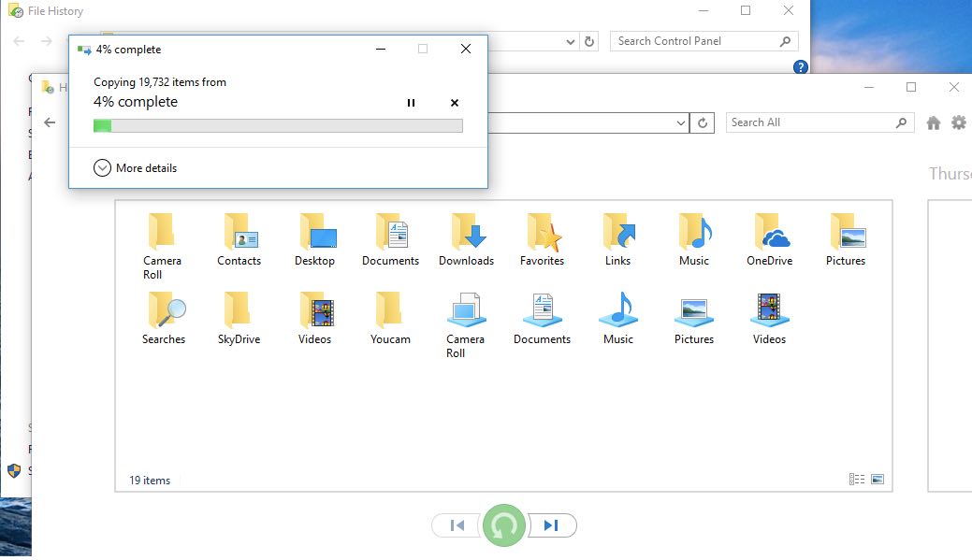Select the Downloads folder

click(466, 239)
